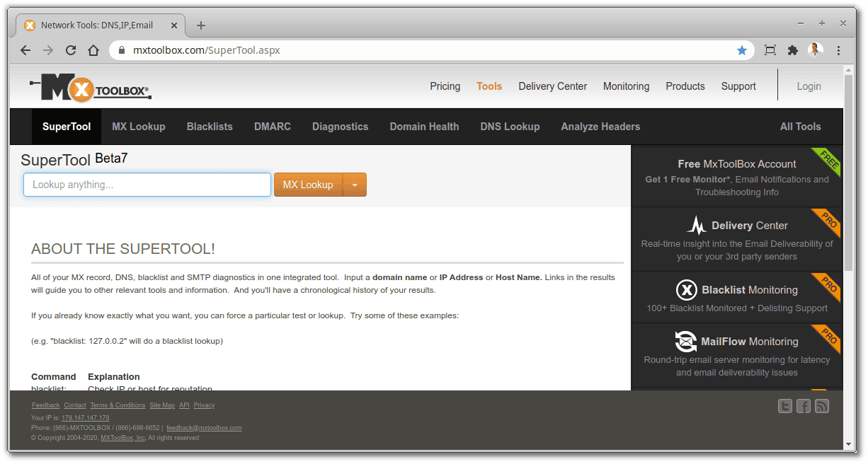The width and height of the screenshot is (868, 464).
Task: Open the Free MxToolBox Account banner
Action: pyautogui.click(x=737, y=177)
